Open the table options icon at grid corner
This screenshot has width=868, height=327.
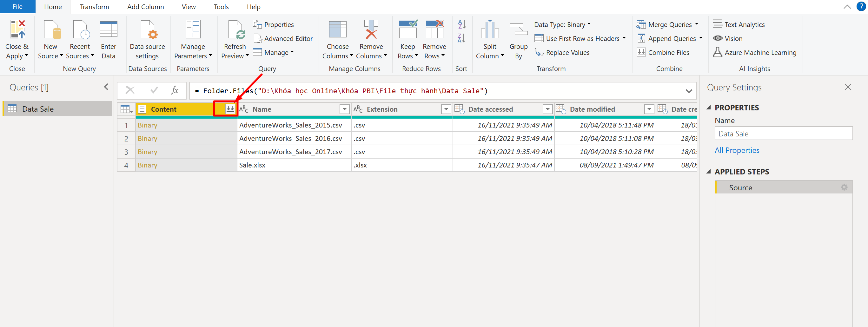point(126,109)
